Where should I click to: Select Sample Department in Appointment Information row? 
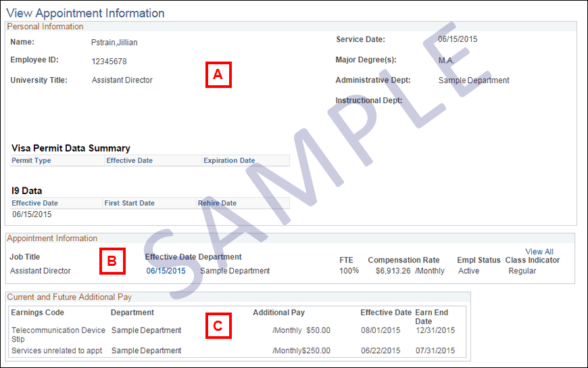pos(235,271)
